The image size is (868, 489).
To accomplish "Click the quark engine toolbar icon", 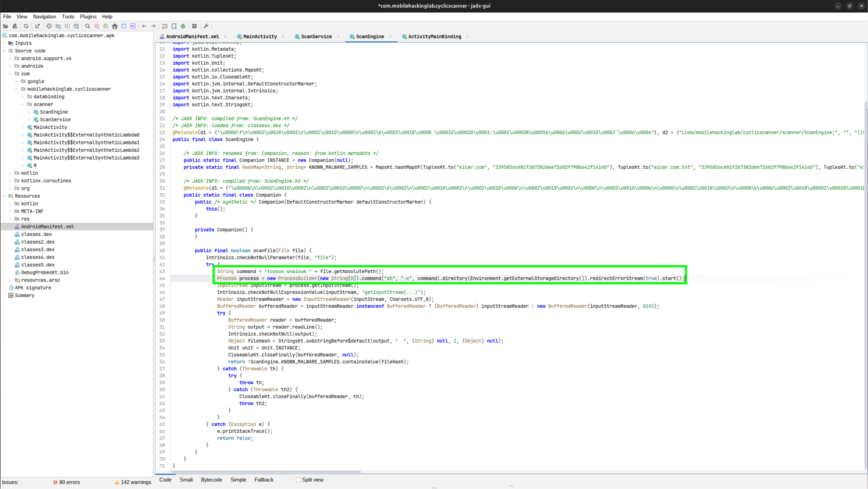I will tap(174, 26).
